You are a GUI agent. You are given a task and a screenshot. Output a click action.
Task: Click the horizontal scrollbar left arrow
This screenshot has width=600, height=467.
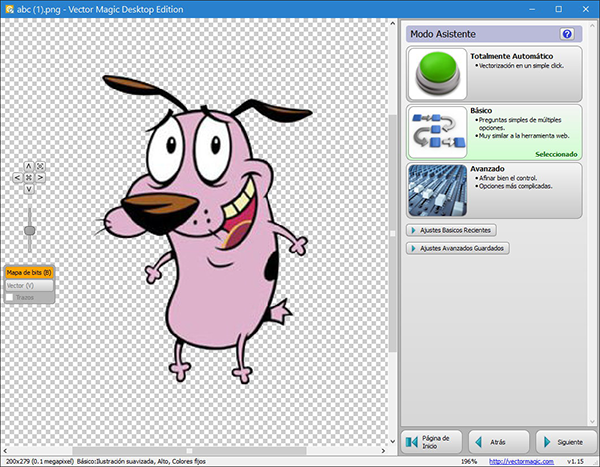[x=5, y=451]
